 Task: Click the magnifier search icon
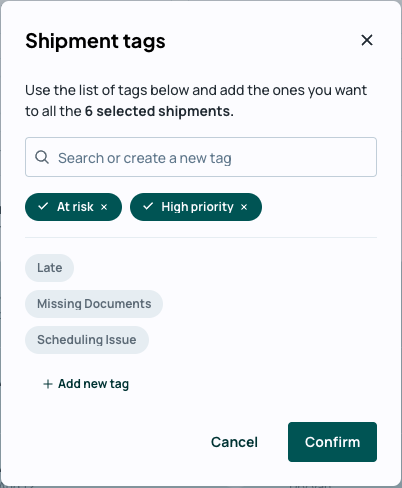(42, 157)
